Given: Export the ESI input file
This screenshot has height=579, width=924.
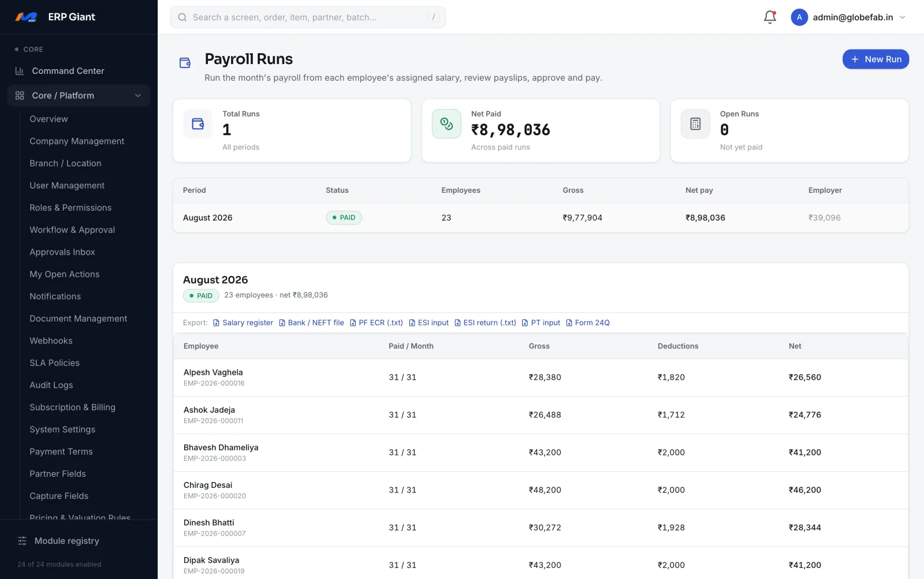Looking at the screenshot, I should pyautogui.click(x=429, y=323).
